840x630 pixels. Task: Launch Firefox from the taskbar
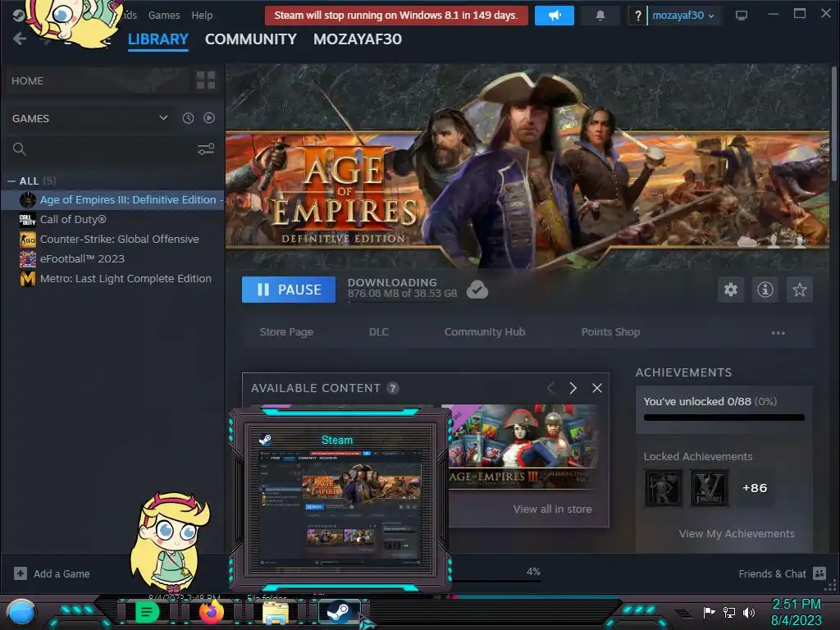coord(211,612)
